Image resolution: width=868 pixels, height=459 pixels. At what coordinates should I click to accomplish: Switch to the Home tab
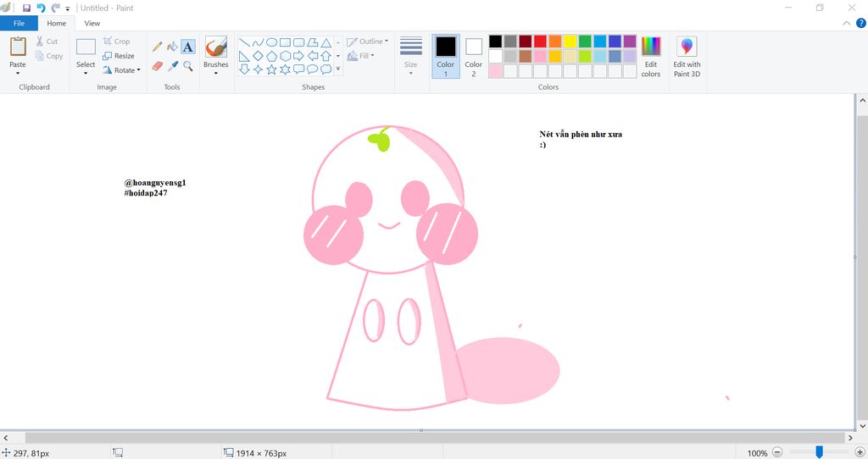(57, 23)
